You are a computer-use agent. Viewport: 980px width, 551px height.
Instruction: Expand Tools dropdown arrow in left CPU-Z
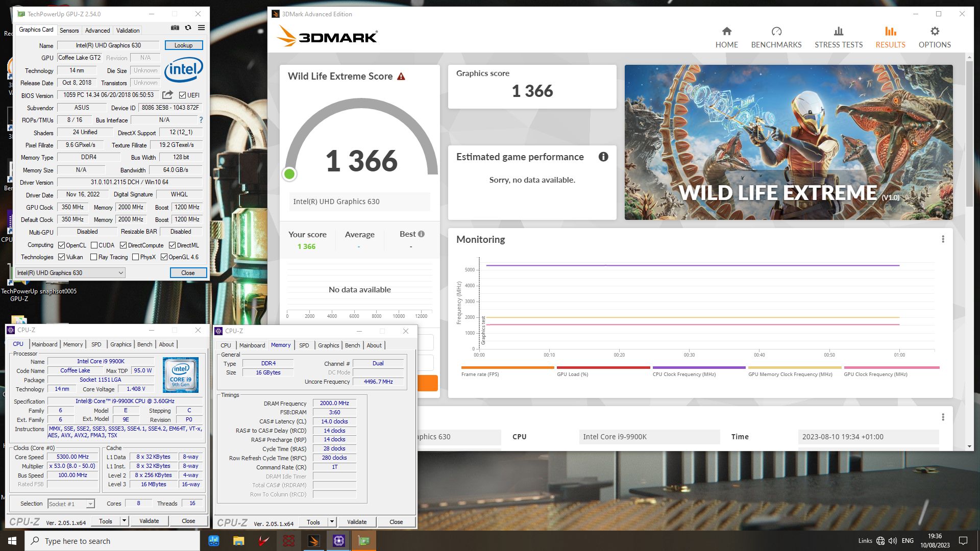tap(124, 521)
